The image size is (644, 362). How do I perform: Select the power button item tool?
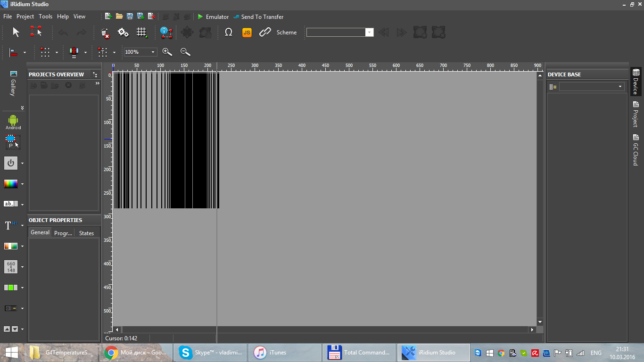tap(11, 163)
